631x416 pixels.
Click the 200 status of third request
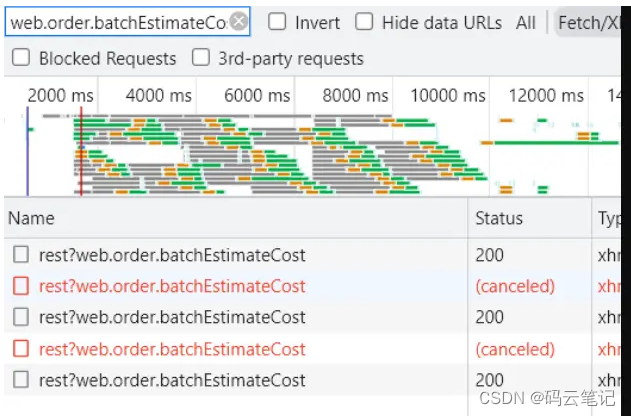click(x=489, y=317)
